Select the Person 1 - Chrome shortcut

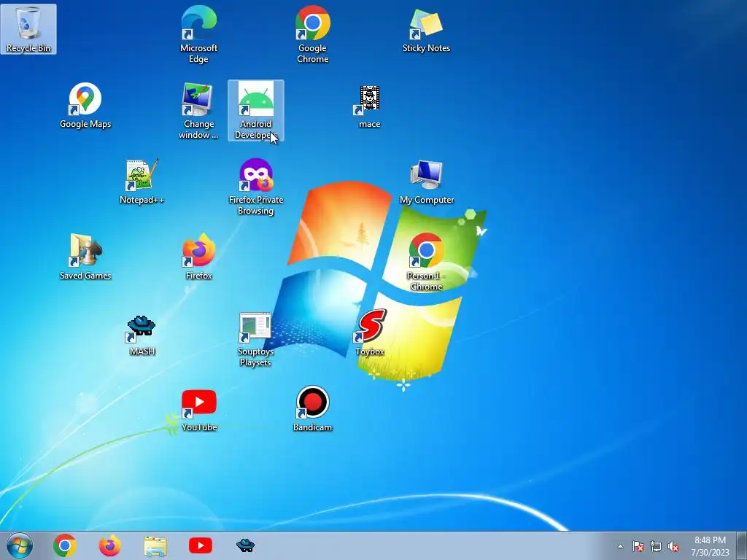426,262
